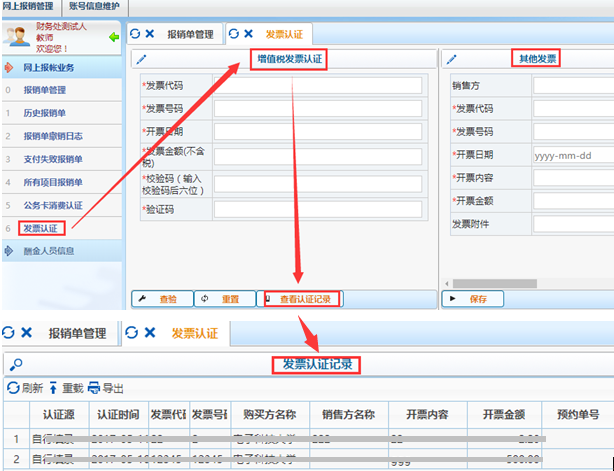The height and width of the screenshot is (471, 614).
Task: Click the pencil icon in the 增值税发票认证 panel
Action: coord(141,60)
